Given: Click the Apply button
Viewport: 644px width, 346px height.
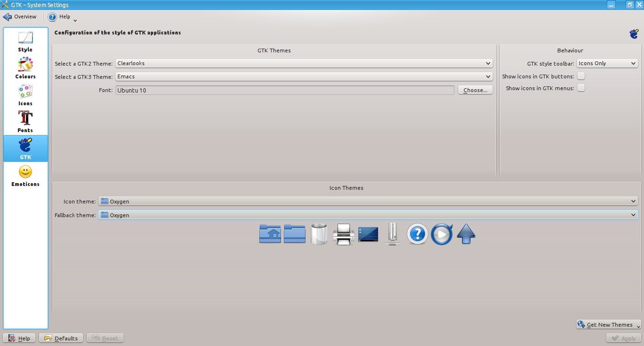Looking at the screenshot, I should (x=624, y=338).
